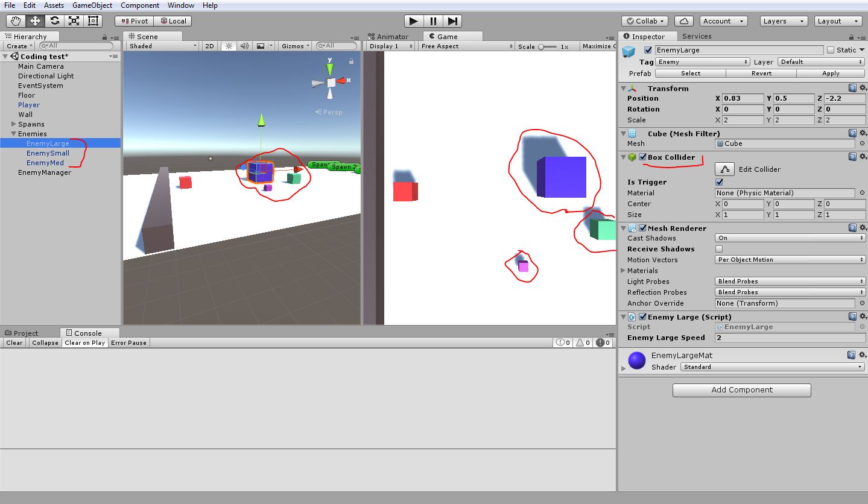
Task: Open Script object picker circle
Action: (x=862, y=327)
